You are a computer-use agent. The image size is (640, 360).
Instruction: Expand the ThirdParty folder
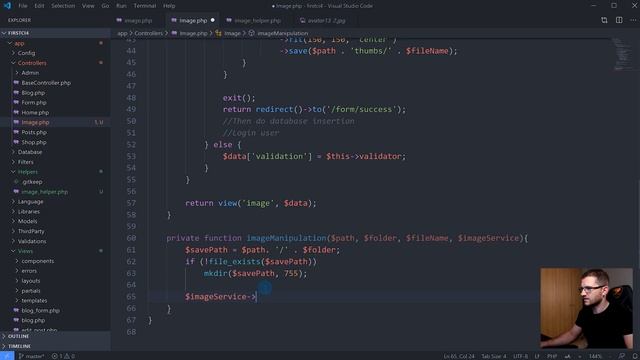[55, 231]
